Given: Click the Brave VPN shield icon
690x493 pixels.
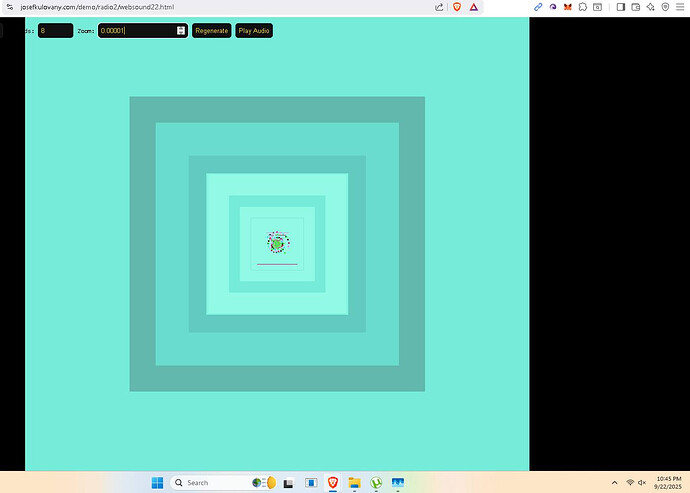Looking at the screenshot, I should [665, 7].
